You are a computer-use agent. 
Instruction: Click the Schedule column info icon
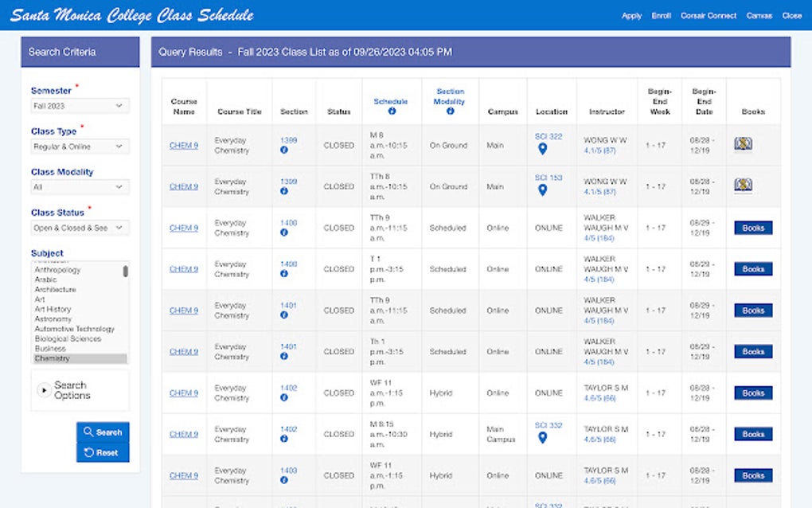[392, 111]
